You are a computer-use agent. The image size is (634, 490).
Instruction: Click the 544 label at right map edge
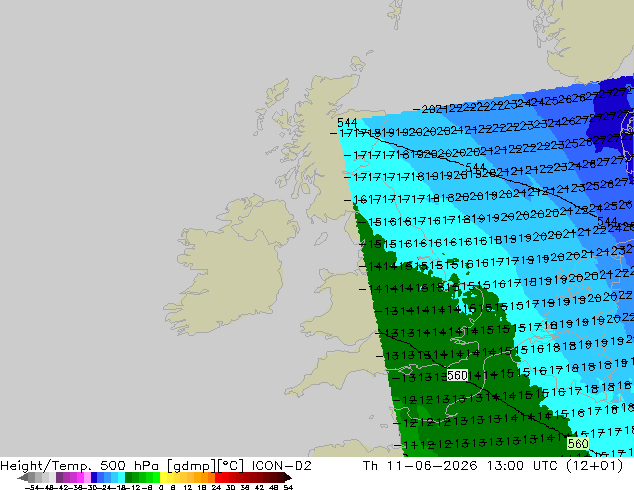pyautogui.click(x=607, y=221)
